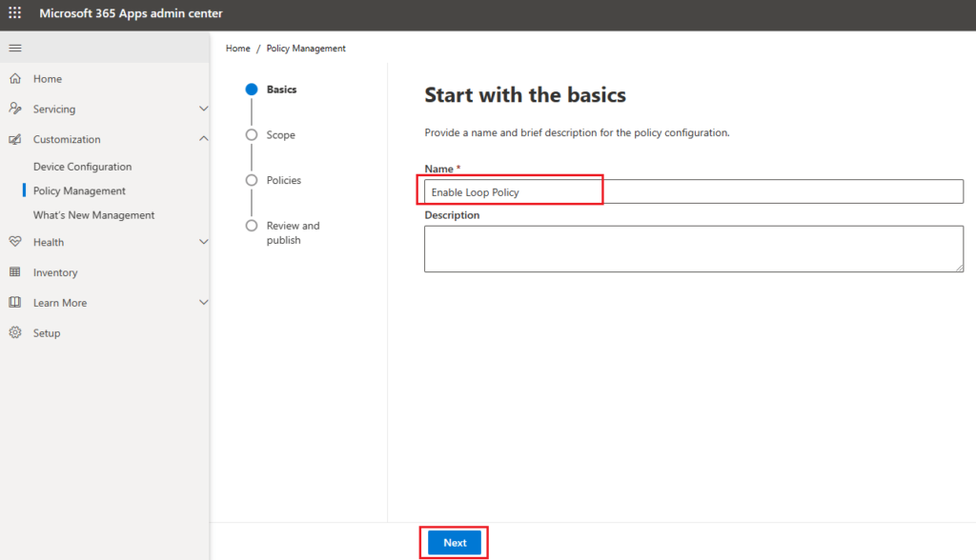976x560 pixels.
Task: Select the Scope step circle
Action: [x=251, y=134]
